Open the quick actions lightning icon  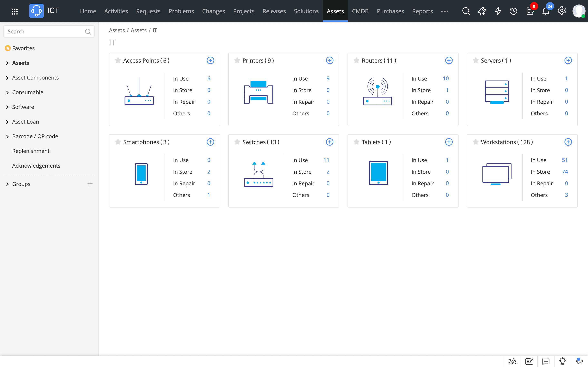[x=498, y=11]
